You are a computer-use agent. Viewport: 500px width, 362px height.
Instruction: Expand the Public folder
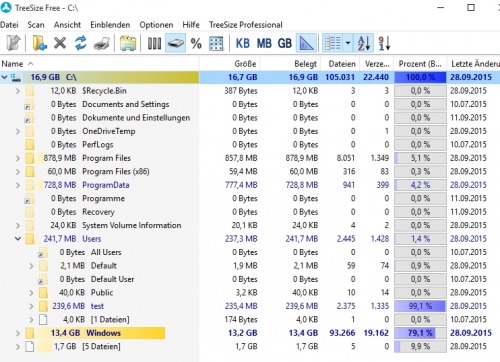click(31, 293)
